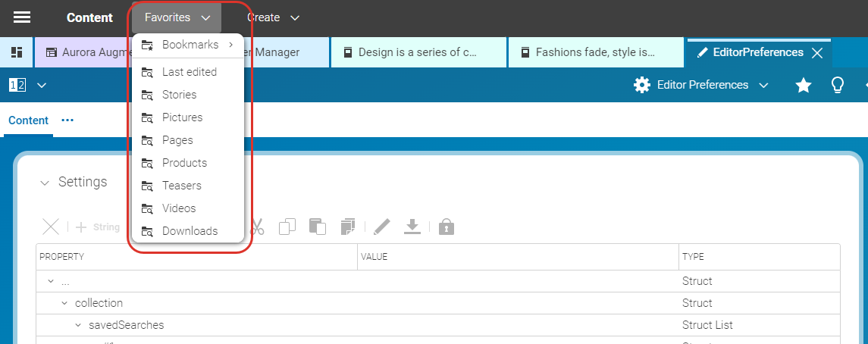Viewport: 868px width, 344px height.
Task: Select Teasers in Favorites menu
Action: pyautogui.click(x=188, y=186)
